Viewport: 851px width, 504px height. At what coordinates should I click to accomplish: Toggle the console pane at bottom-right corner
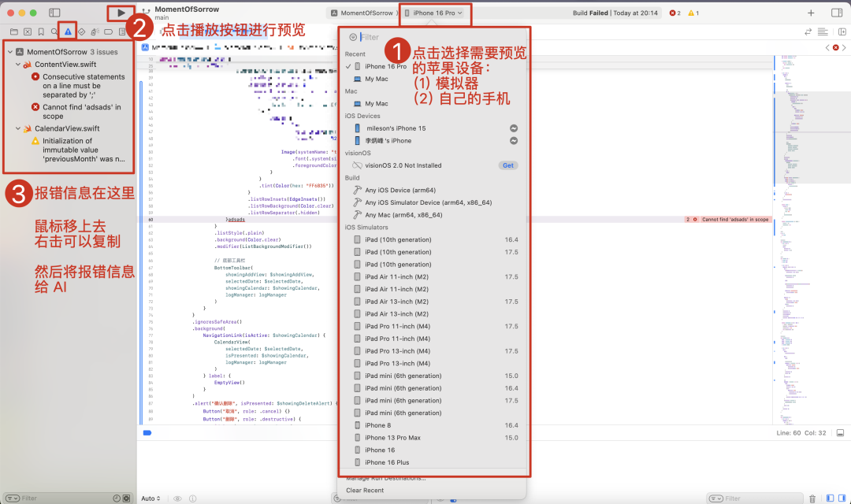842,498
